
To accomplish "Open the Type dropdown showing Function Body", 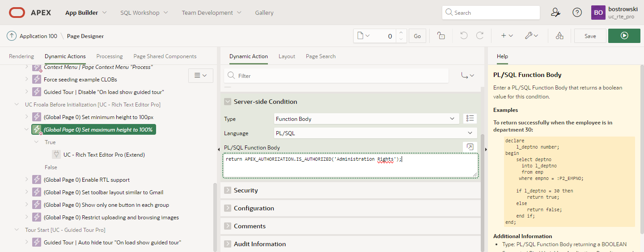I will [x=366, y=119].
